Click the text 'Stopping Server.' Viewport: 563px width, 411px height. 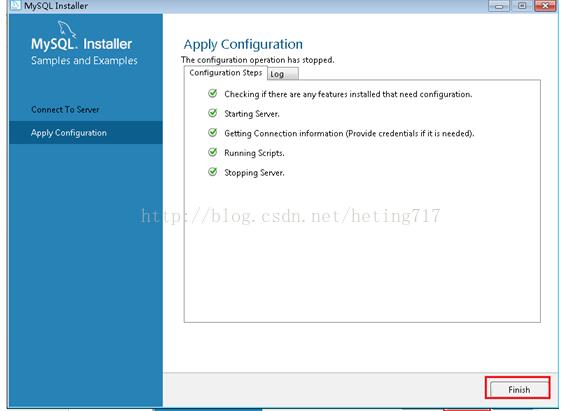click(254, 173)
